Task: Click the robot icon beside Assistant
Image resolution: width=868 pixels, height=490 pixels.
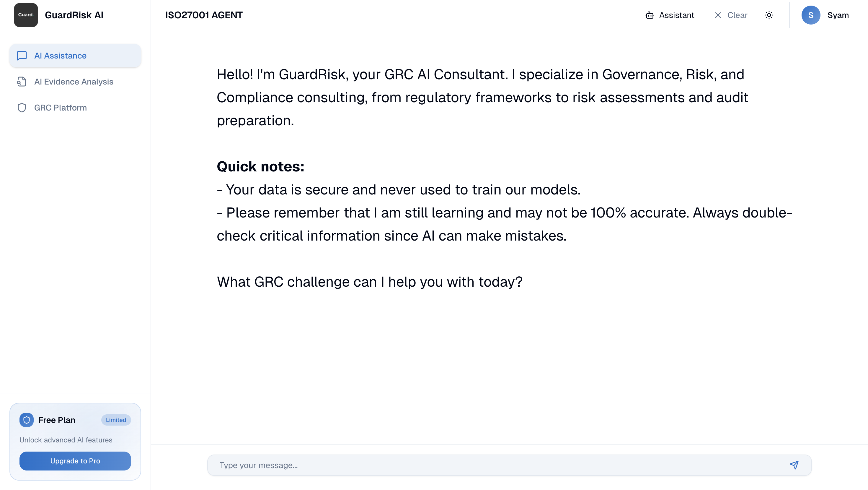Action: (649, 15)
